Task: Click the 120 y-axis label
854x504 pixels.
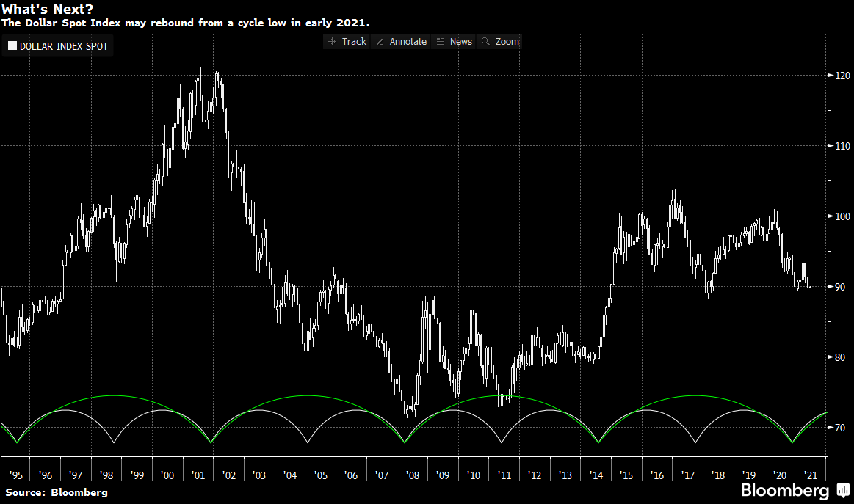Action: tap(842, 76)
